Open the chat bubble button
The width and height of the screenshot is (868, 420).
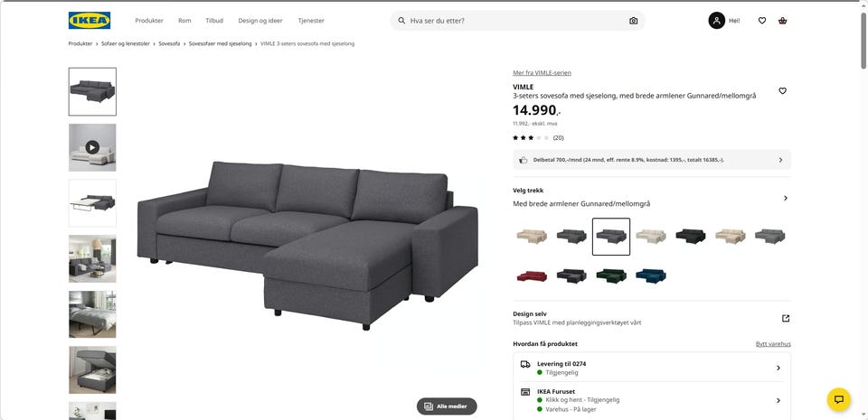pos(839,399)
